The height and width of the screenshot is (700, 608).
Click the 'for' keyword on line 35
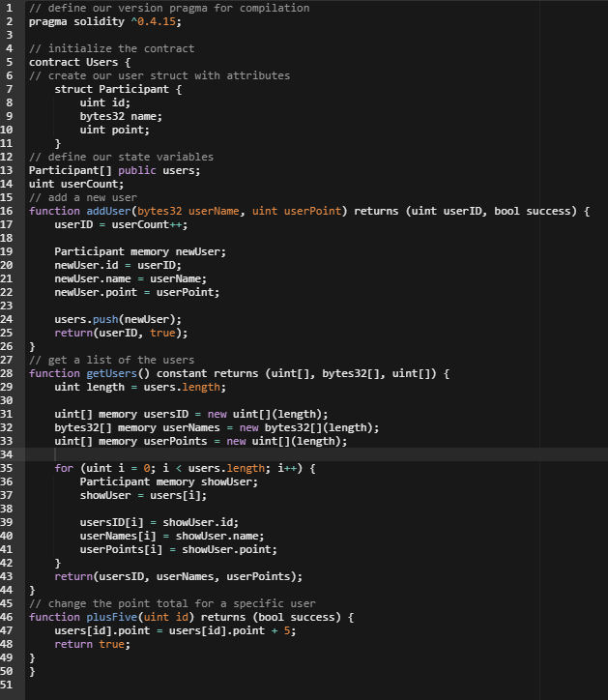[64, 468]
